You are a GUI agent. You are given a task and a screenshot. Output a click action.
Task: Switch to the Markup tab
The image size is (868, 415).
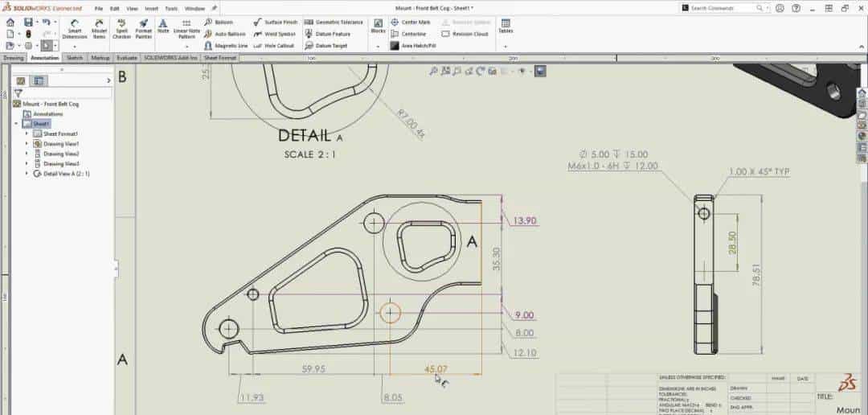click(x=100, y=58)
